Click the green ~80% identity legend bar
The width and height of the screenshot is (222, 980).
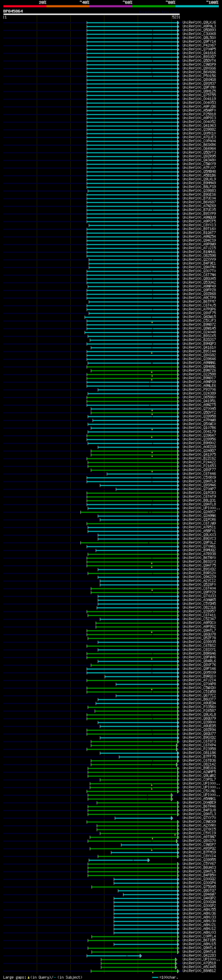154,6
